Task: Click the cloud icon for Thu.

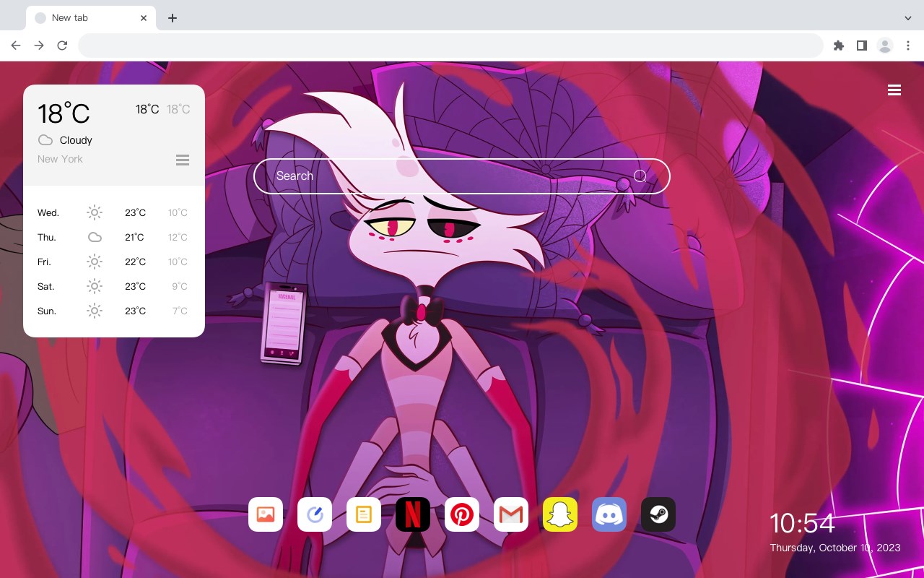Action: click(95, 237)
